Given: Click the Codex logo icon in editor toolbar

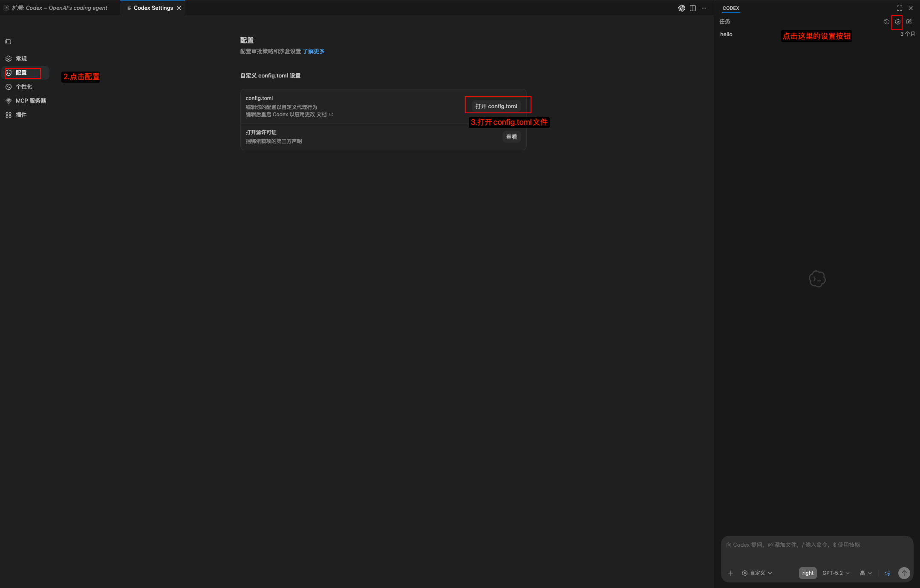Looking at the screenshot, I should tap(682, 8).
